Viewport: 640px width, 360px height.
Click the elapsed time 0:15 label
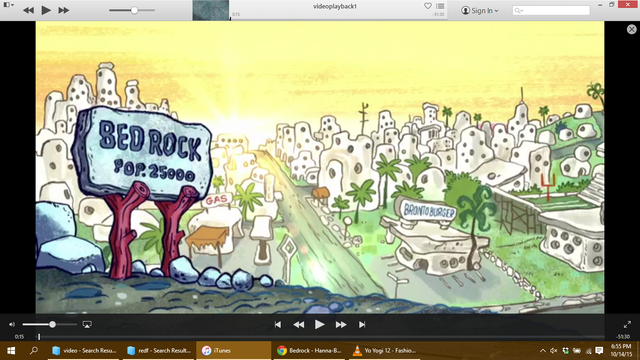(x=19, y=337)
